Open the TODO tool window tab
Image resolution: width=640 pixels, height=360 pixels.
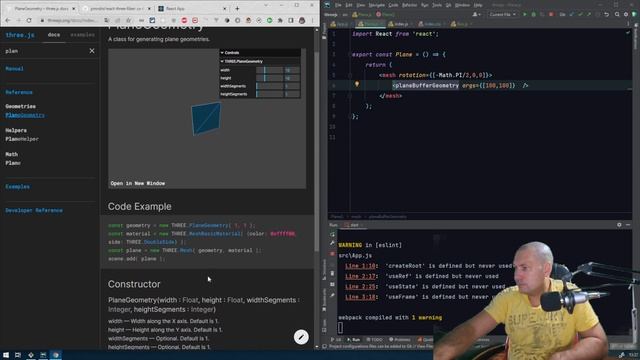tap(374, 340)
